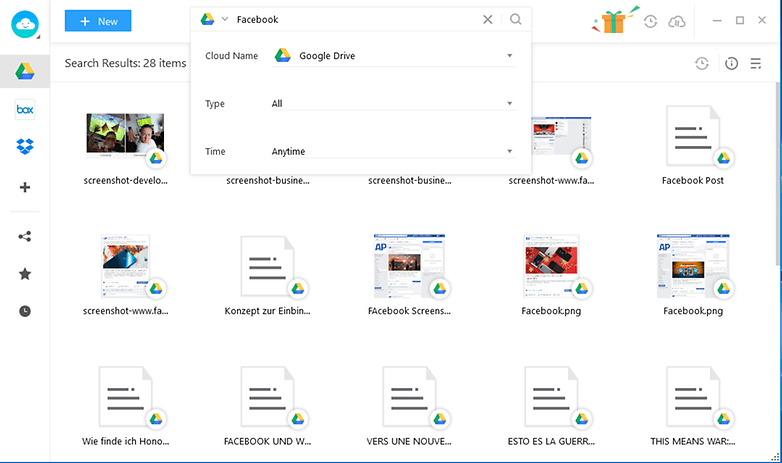Click the gift box promotion icon

click(614, 20)
